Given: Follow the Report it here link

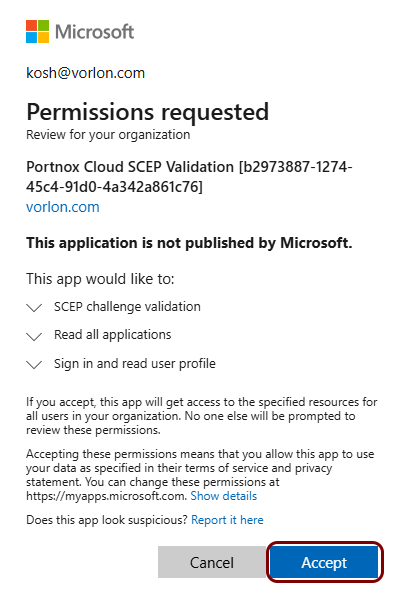Looking at the screenshot, I should pyautogui.click(x=227, y=520).
